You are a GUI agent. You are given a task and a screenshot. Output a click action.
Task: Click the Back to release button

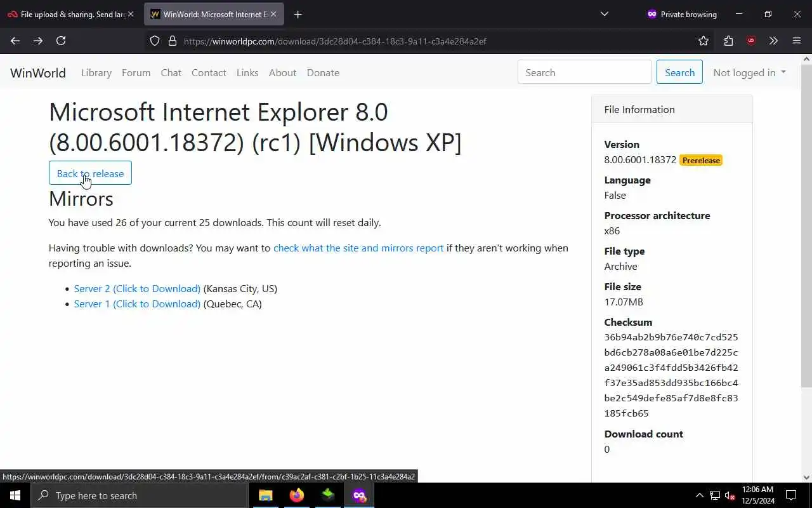pos(90,173)
